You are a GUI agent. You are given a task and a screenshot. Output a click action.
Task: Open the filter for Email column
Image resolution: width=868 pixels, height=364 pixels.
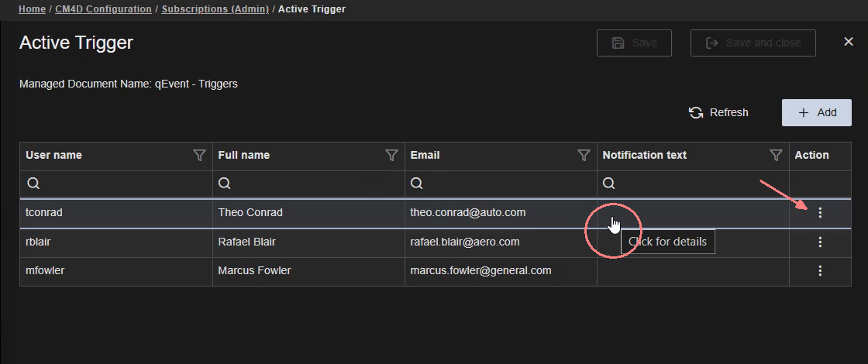[584, 156]
